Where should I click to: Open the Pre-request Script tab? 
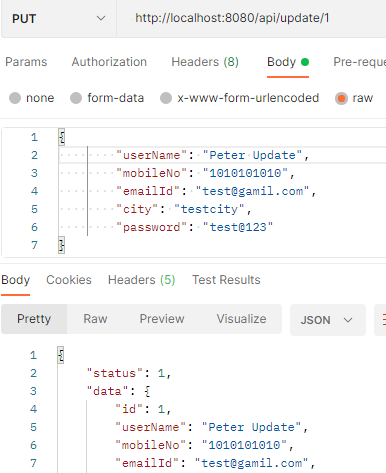click(359, 62)
